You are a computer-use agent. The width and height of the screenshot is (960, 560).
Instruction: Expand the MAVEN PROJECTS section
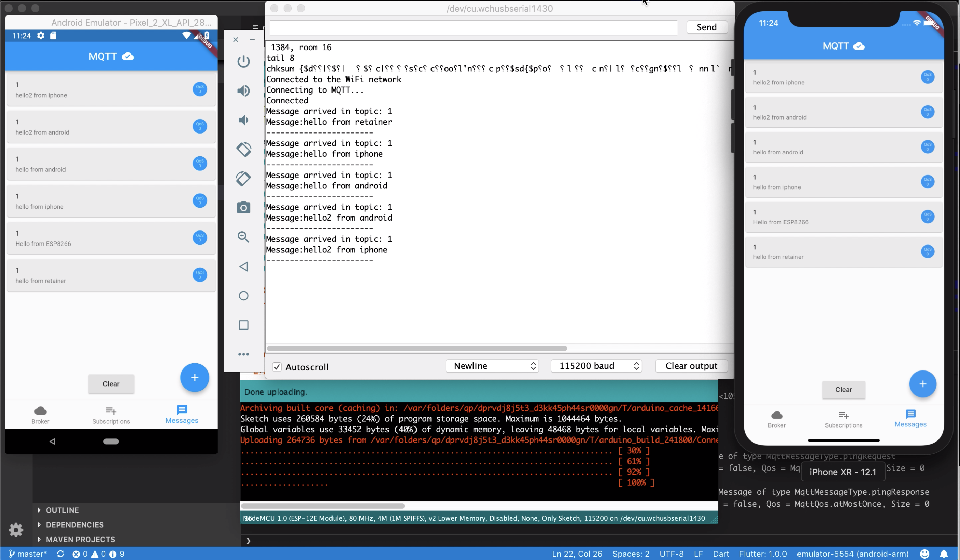click(x=80, y=540)
